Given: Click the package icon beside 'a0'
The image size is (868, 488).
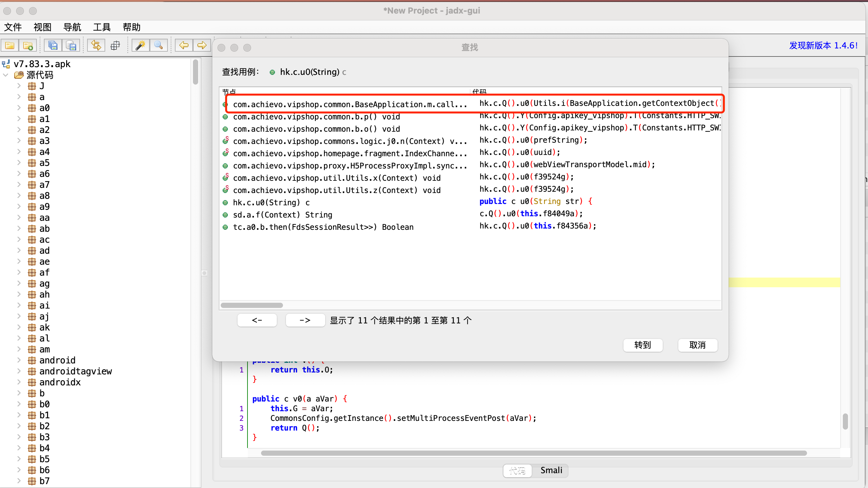Looking at the screenshot, I should pyautogui.click(x=32, y=108).
